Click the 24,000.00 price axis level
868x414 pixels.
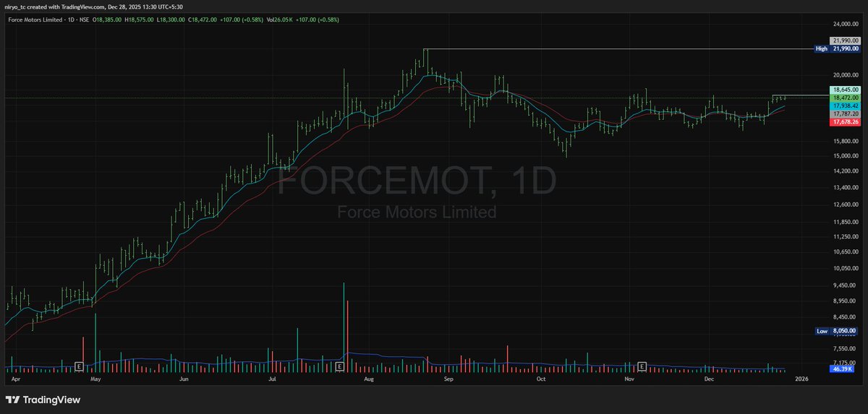(846, 25)
